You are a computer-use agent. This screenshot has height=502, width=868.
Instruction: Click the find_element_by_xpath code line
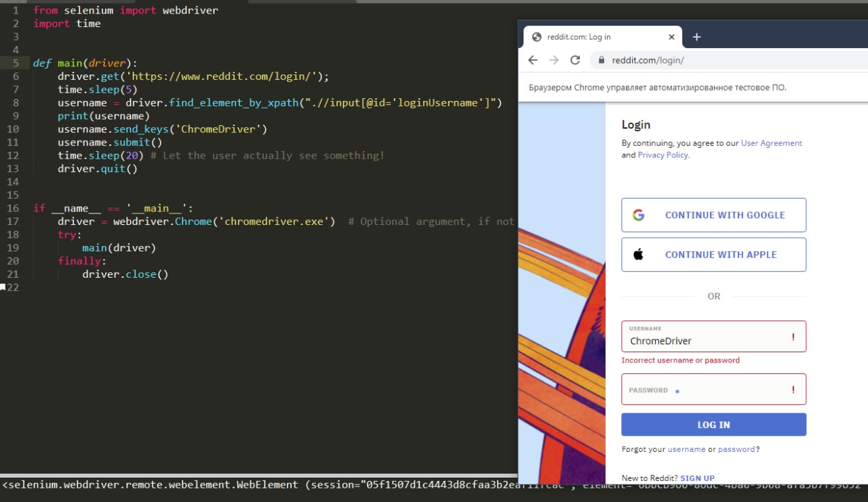[x=279, y=103]
